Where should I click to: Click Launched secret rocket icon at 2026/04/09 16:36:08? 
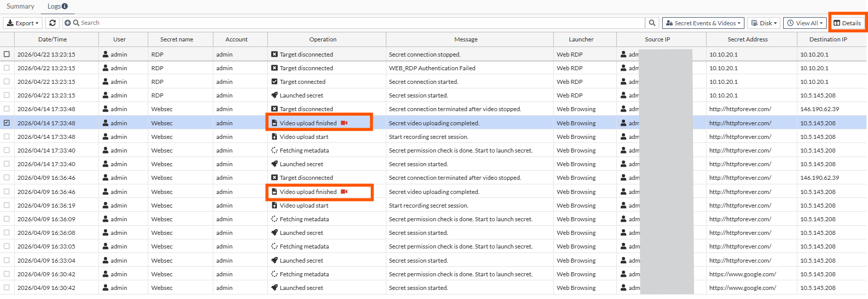point(274,232)
